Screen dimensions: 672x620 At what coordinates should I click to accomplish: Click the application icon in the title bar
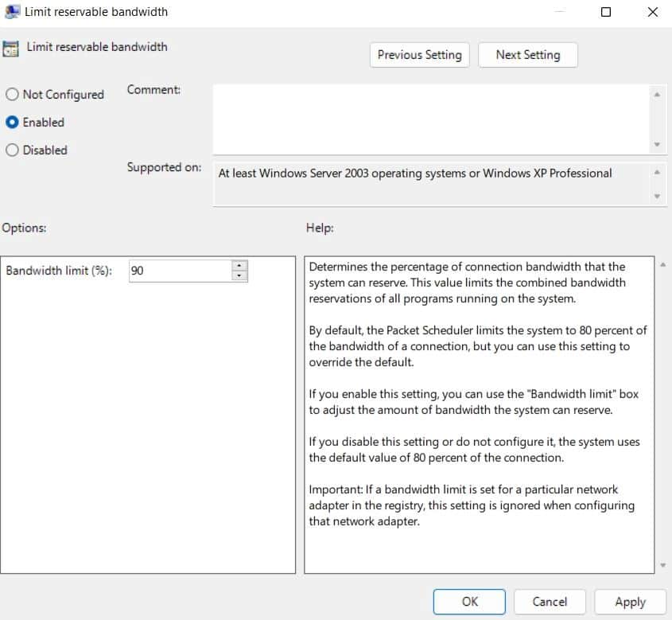(x=11, y=11)
